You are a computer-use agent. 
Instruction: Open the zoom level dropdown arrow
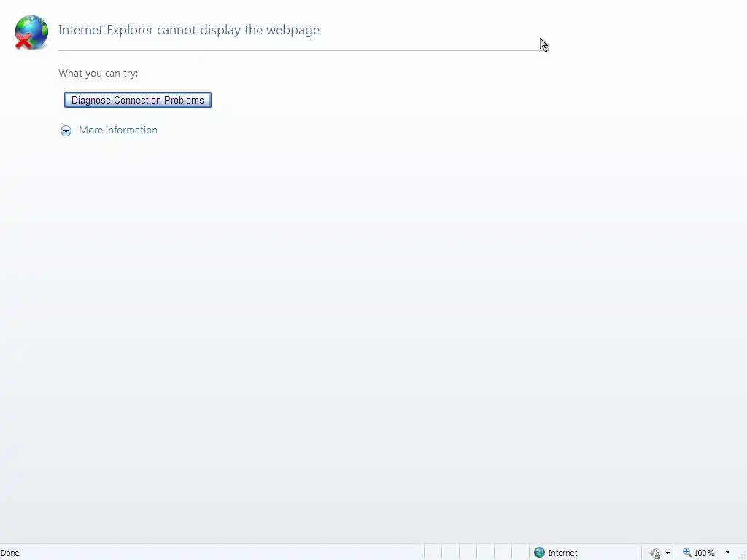click(727, 553)
